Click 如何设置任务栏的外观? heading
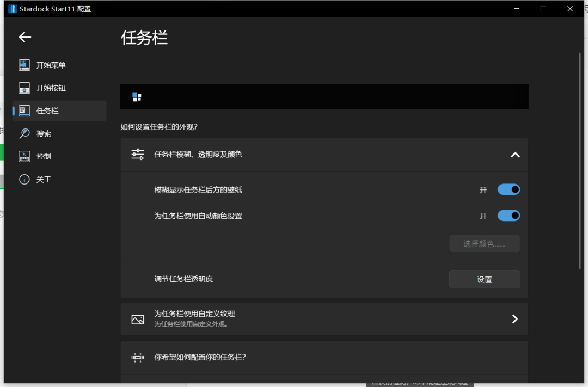This screenshot has width=588, height=387. (x=159, y=127)
